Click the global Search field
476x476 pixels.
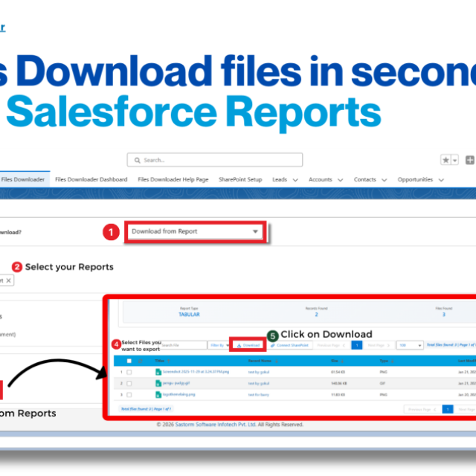(215, 160)
